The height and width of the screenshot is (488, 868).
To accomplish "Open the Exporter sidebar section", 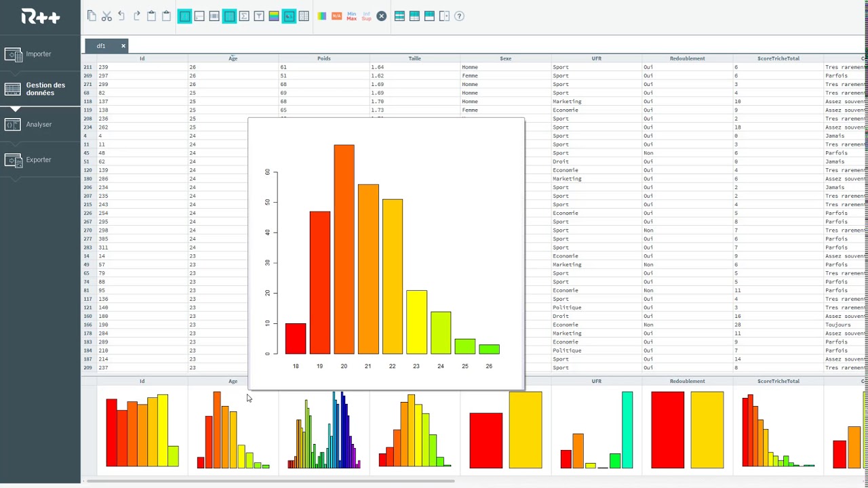I will coord(39,159).
